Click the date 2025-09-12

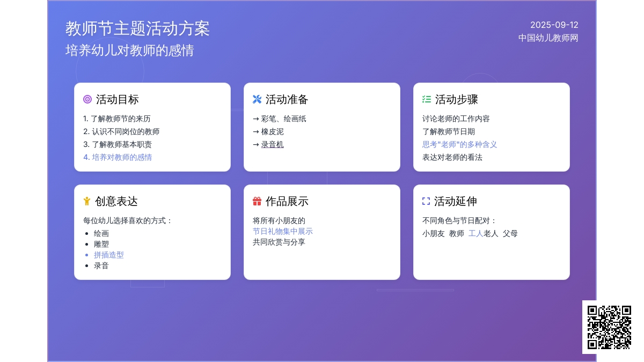coord(554,25)
